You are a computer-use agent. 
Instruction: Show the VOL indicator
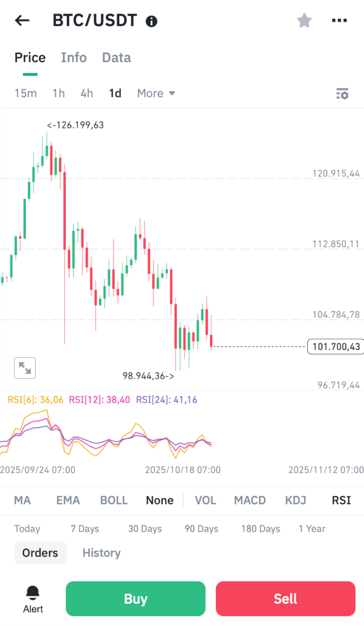tap(205, 500)
